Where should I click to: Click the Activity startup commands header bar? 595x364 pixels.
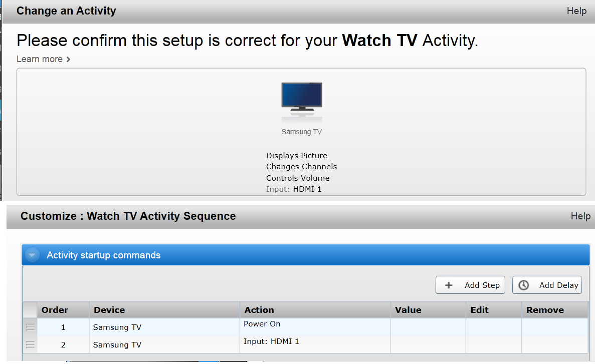305,255
